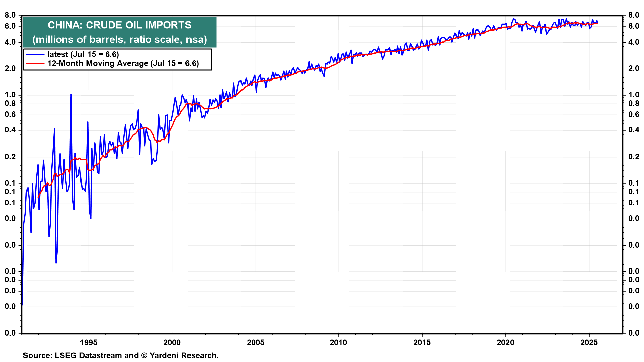Select the 'latest (Jul 15 = 6.6)' legend label

[x=83, y=54]
